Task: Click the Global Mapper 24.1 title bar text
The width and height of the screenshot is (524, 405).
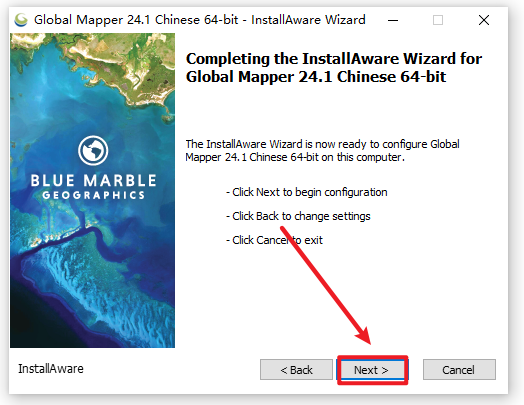Action: 200,20
